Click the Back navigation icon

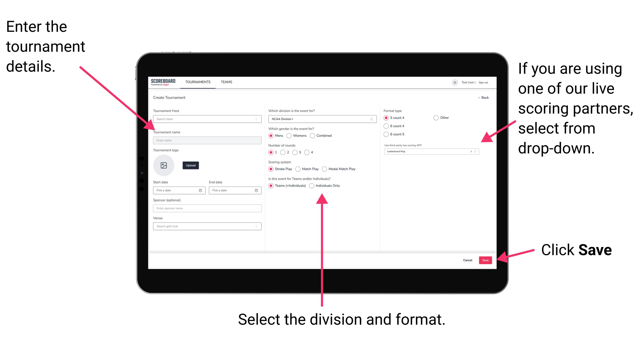pos(477,98)
